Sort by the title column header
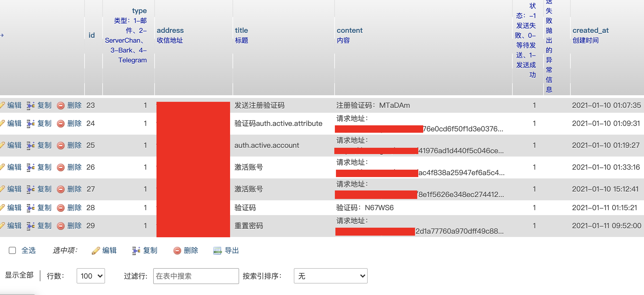This screenshot has width=644, height=295. pyautogui.click(x=241, y=30)
